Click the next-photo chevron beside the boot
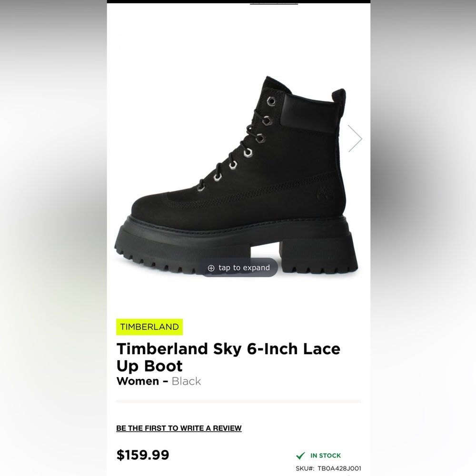The image size is (476, 476). pyautogui.click(x=354, y=138)
